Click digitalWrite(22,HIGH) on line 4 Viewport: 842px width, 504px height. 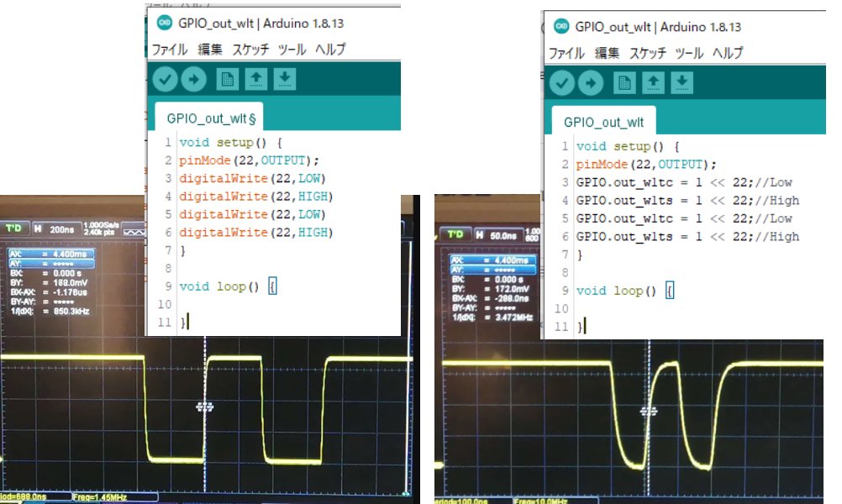pyautogui.click(x=256, y=197)
